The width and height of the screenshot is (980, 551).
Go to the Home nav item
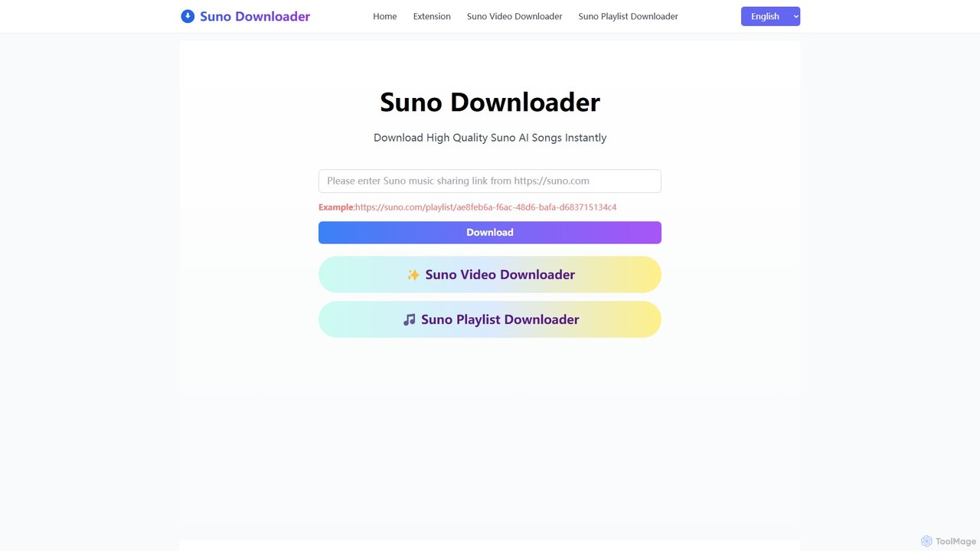[384, 16]
